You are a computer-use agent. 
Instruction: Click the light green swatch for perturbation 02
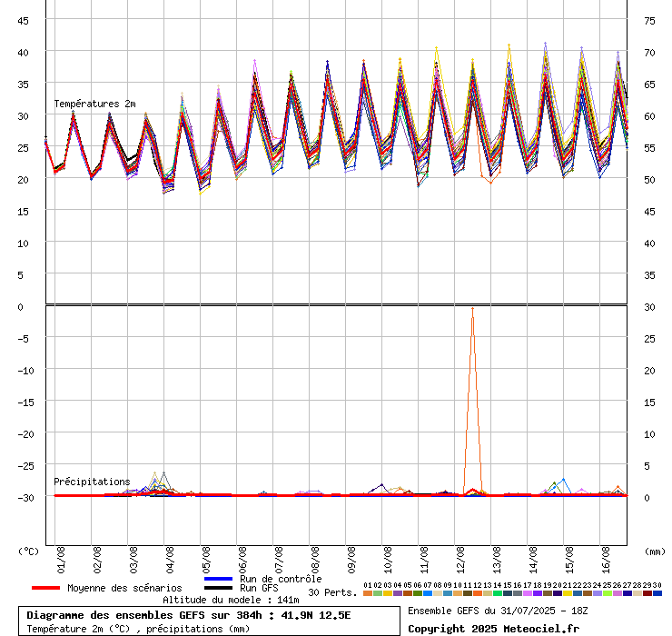click(378, 593)
